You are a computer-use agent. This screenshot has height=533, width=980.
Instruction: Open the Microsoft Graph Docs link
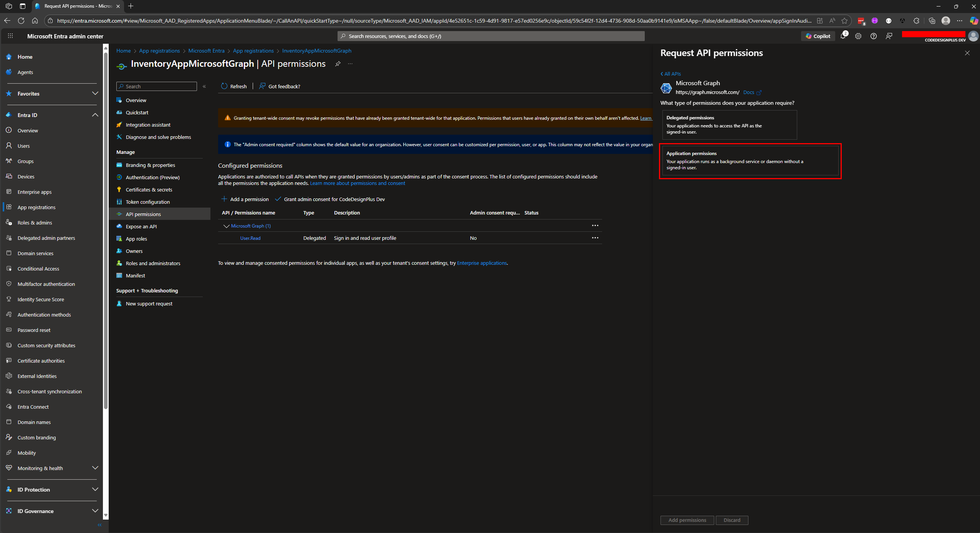pos(752,92)
